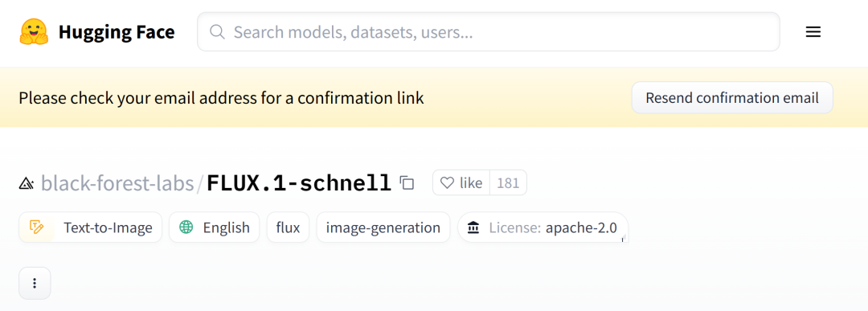Open the black-forest-labs organization link
The image size is (868, 311).
point(117,182)
